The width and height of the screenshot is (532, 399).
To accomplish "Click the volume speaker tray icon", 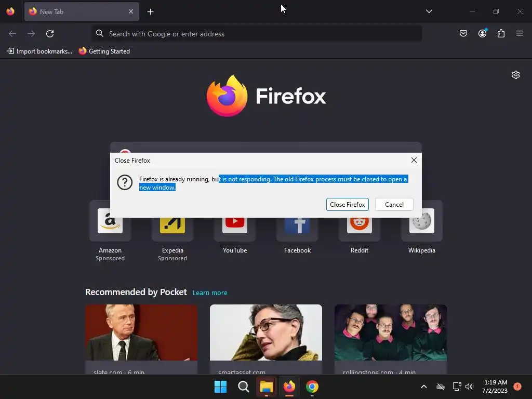I will [469, 387].
